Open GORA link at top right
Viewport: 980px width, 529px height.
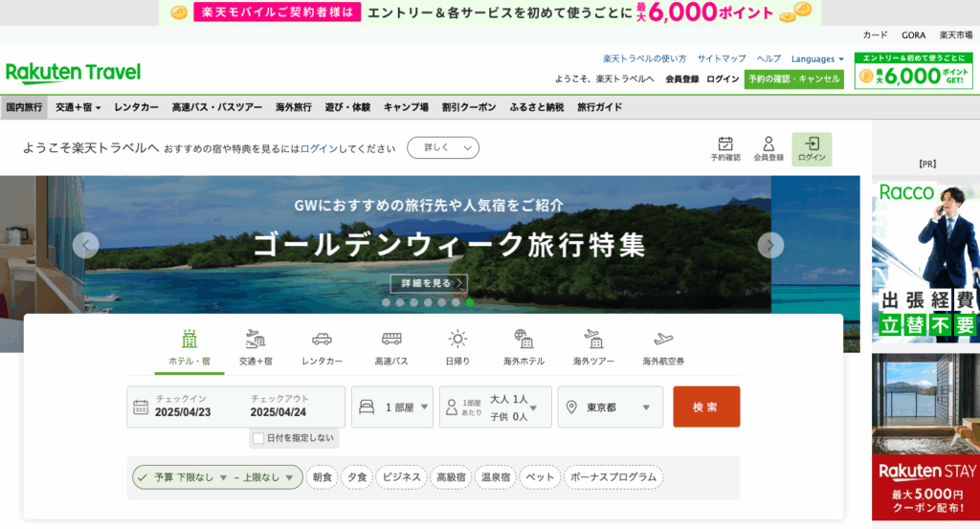pos(913,35)
